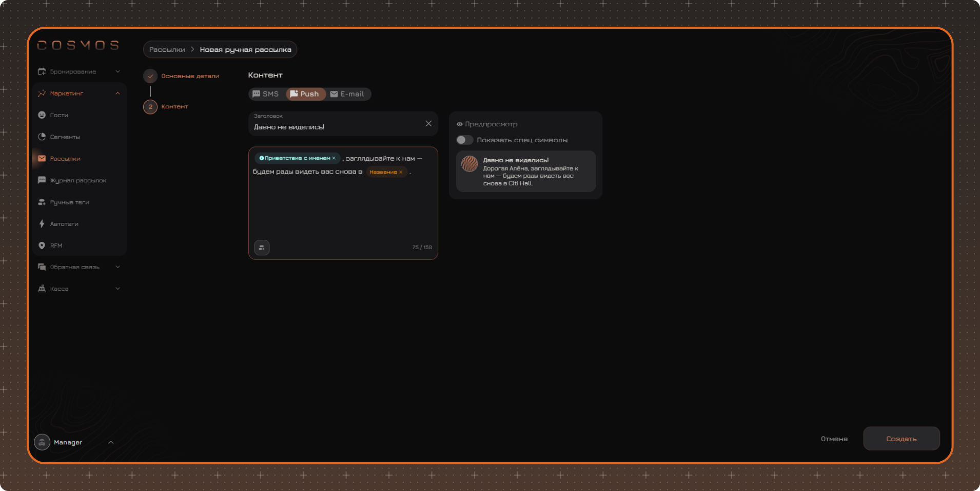Click the Автотеги lightning icon
Image resolution: width=980 pixels, height=491 pixels.
coord(42,224)
